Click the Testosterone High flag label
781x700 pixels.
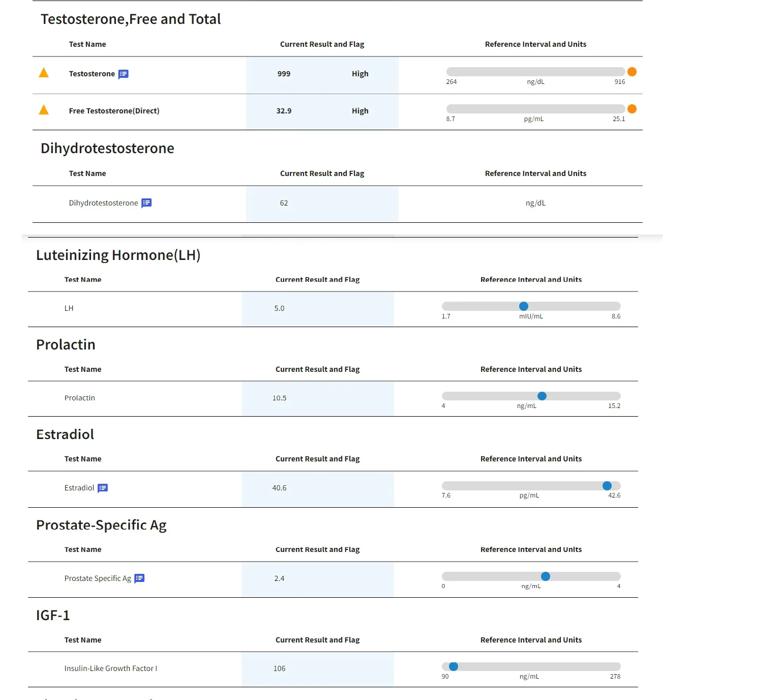pyautogui.click(x=360, y=74)
